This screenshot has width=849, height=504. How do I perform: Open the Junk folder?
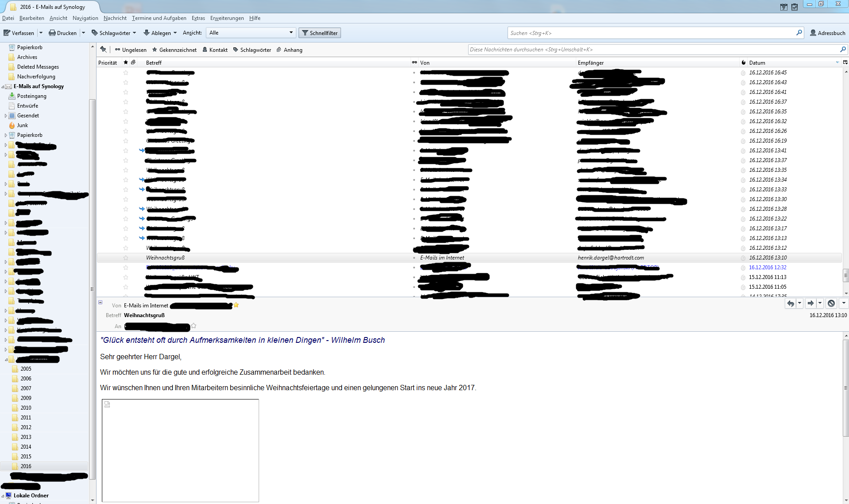[x=23, y=125]
